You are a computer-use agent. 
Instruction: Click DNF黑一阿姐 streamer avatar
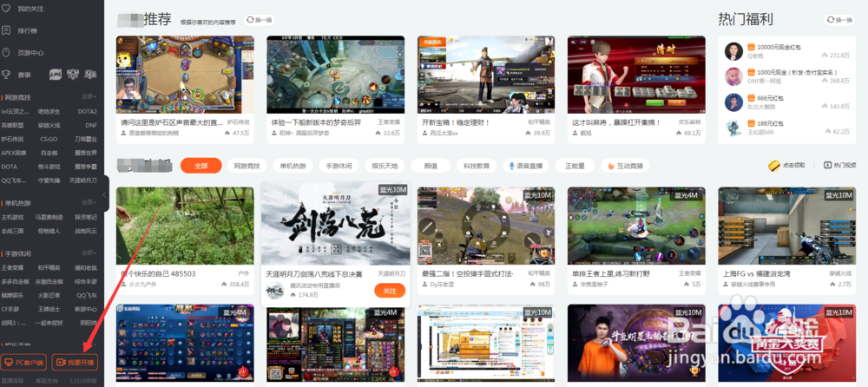(733, 76)
